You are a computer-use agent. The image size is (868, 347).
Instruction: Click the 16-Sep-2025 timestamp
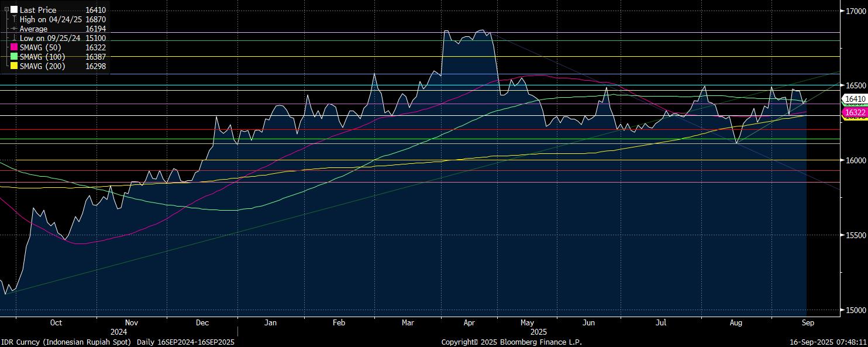point(828,342)
